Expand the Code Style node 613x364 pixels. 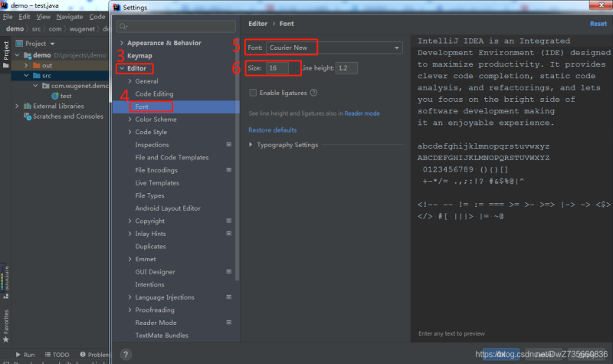click(129, 132)
